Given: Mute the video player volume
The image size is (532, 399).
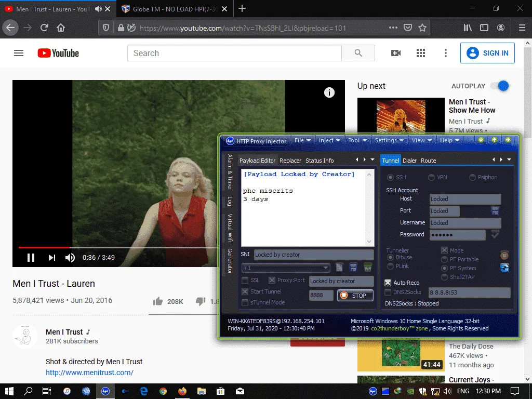Looking at the screenshot, I should pos(70,258).
